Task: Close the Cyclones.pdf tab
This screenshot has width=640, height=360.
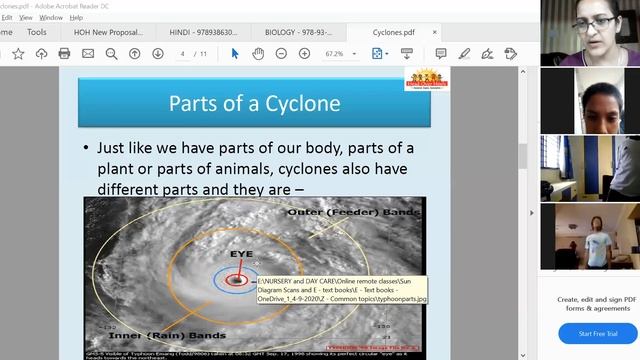Action: tap(434, 32)
